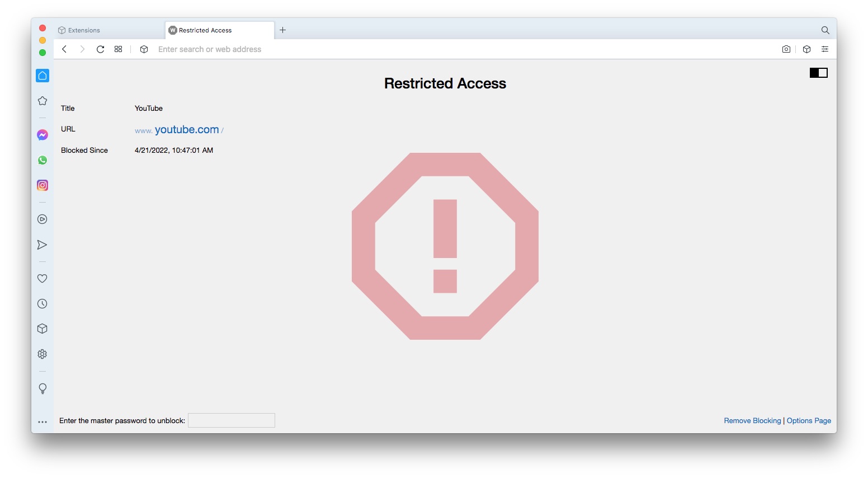Image resolution: width=868 pixels, height=478 pixels.
Task: Open the Player icon in the sidebar
Action: click(x=43, y=219)
